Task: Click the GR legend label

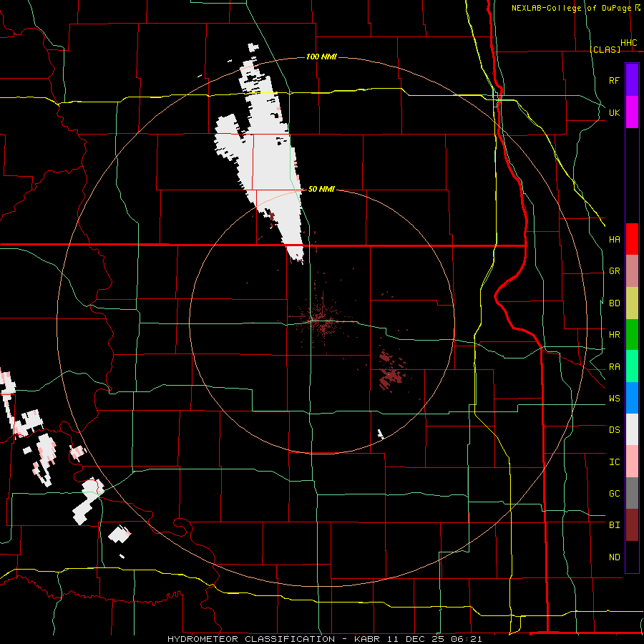Action: (614, 271)
